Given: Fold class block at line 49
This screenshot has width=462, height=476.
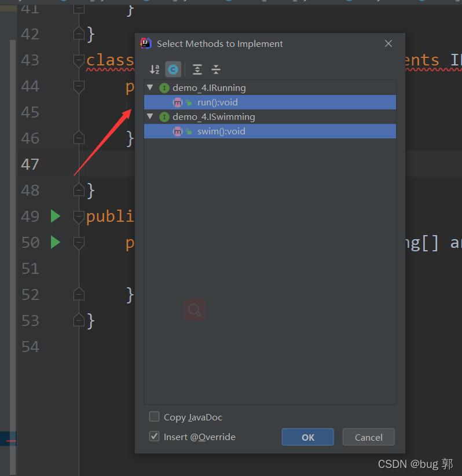Looking at the screenshot, I should [79, 217].
